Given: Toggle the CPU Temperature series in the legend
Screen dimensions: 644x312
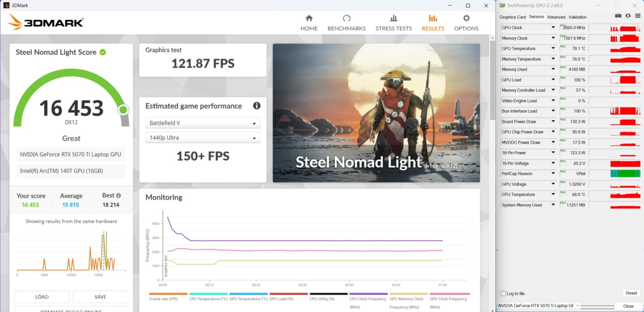Looking at the screenshot, I should click(x=208, y=297).
